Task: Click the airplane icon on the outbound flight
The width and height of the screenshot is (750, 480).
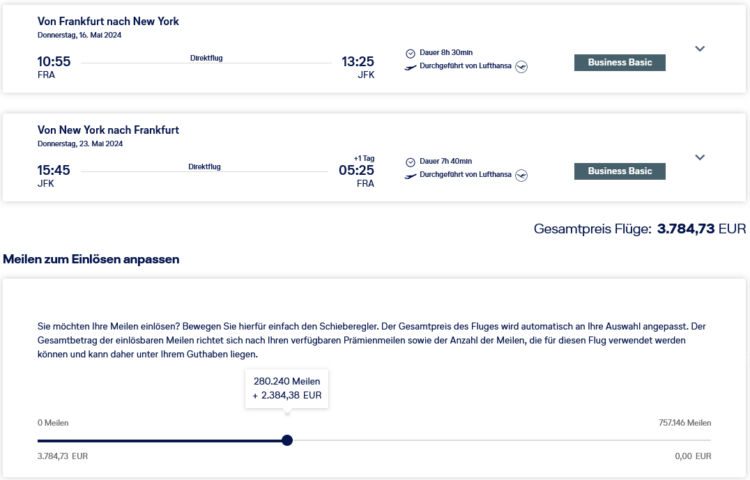Action: (410, 67)
